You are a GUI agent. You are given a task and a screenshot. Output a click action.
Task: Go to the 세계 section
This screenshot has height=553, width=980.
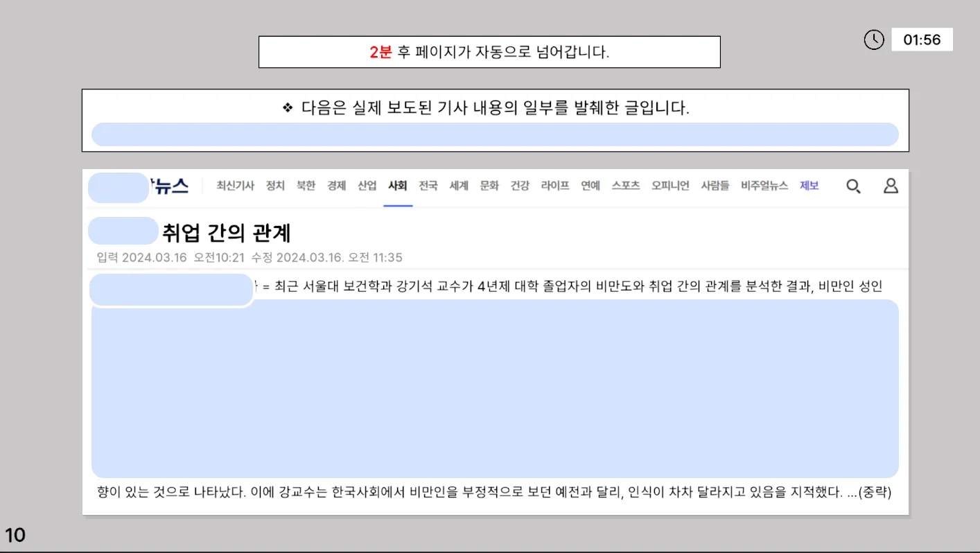459,186
